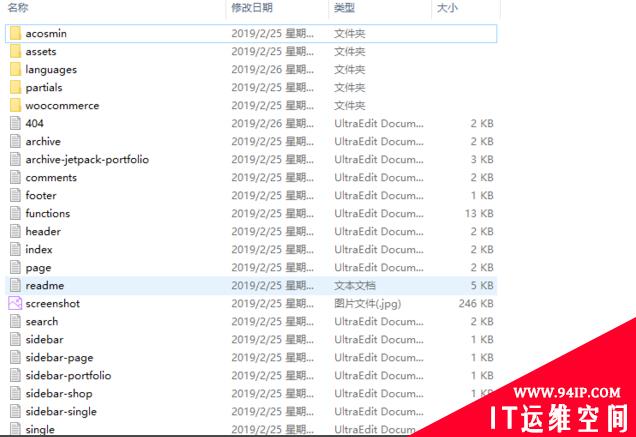Select the 'readme' file name
The height and width of the screenshot is (437, 636).
point(45,285)
